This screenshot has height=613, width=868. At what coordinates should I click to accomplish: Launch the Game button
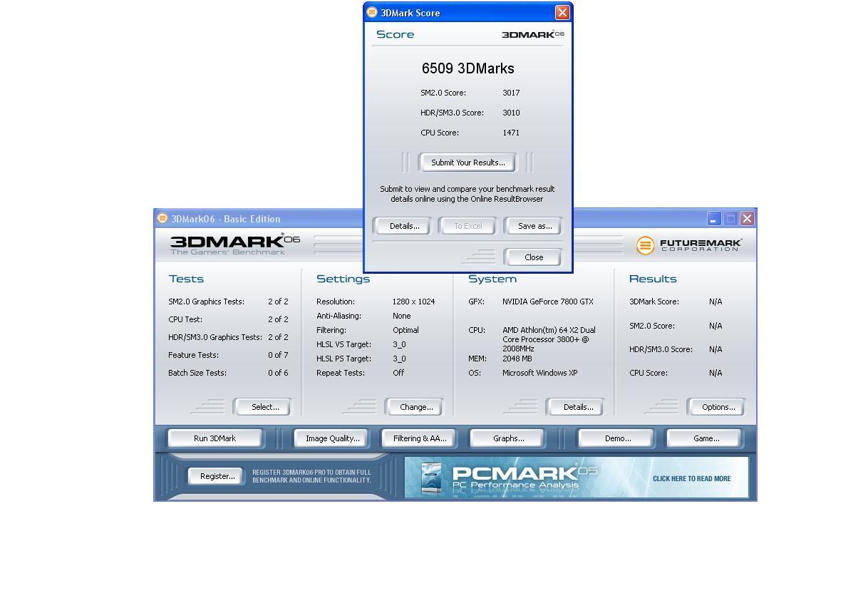click(705, 438)
